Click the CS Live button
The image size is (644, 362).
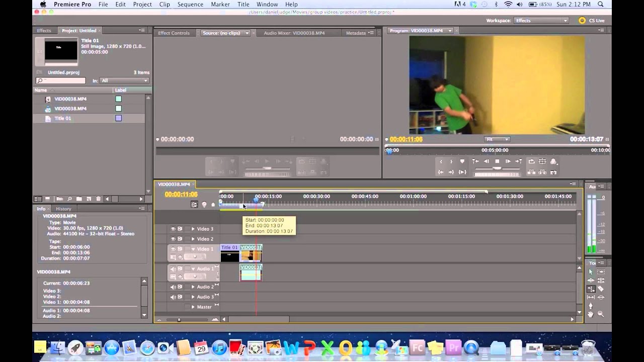[x=592, y=21]
